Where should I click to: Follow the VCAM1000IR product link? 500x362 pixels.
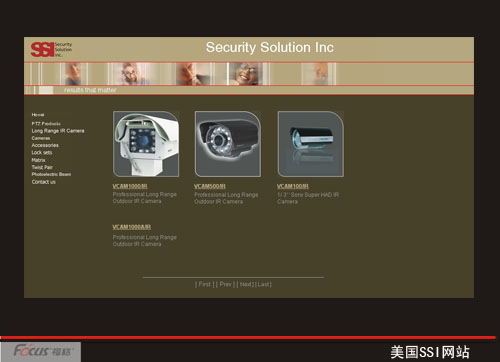[130, 186]
